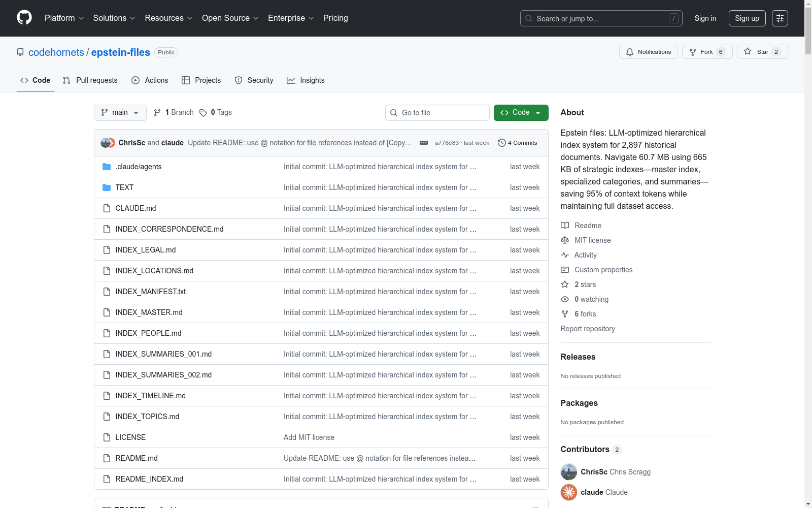The height and width of the screenshot is (508, 812).
Task: Click the branch icon beside 1 Branch
Action: [x=157, y=113]
